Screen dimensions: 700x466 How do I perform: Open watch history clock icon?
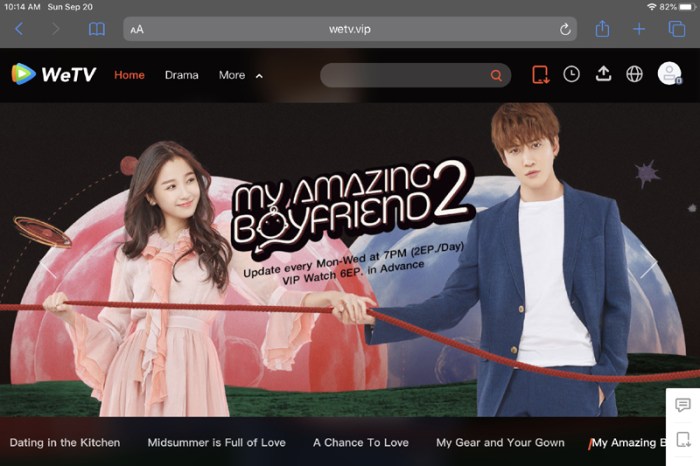pyautogui.click(x=571, y=74)
